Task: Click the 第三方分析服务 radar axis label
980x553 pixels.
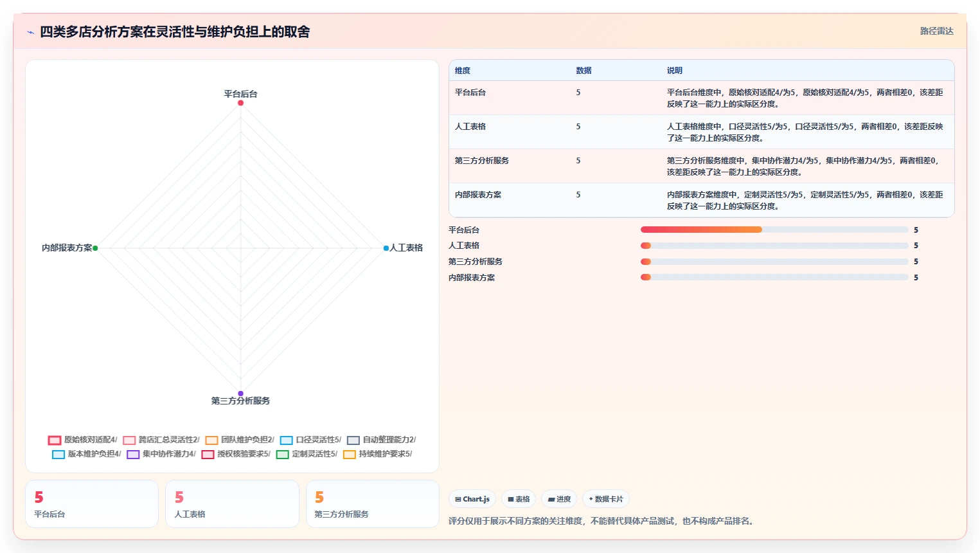Action: tap(240, 401)
